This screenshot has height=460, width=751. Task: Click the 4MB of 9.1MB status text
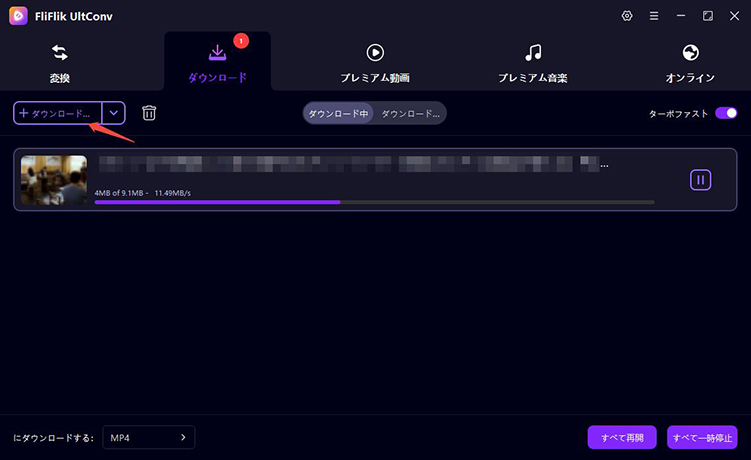click(x=119, y=193)
